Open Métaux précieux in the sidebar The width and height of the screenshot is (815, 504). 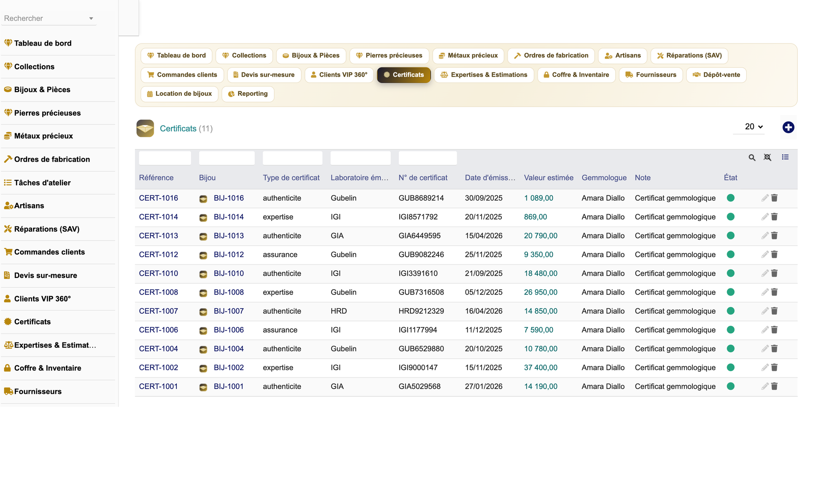click(x=44, y=136)
